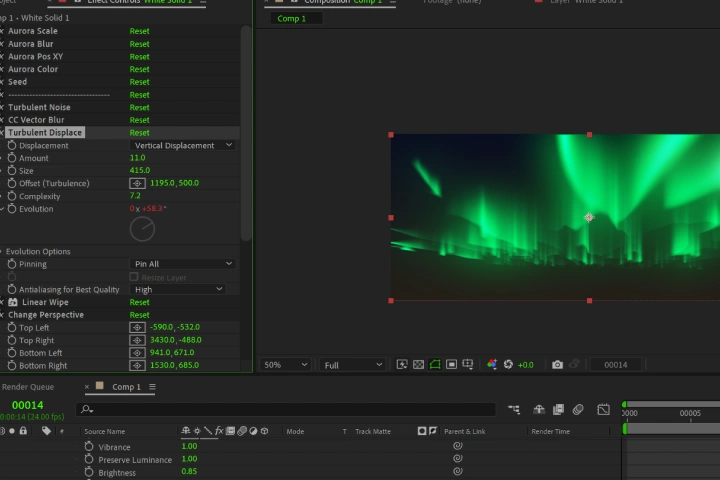Take a snapshot with the camera icon
Screen dimensions: 720x480
(x=557, y=365)
